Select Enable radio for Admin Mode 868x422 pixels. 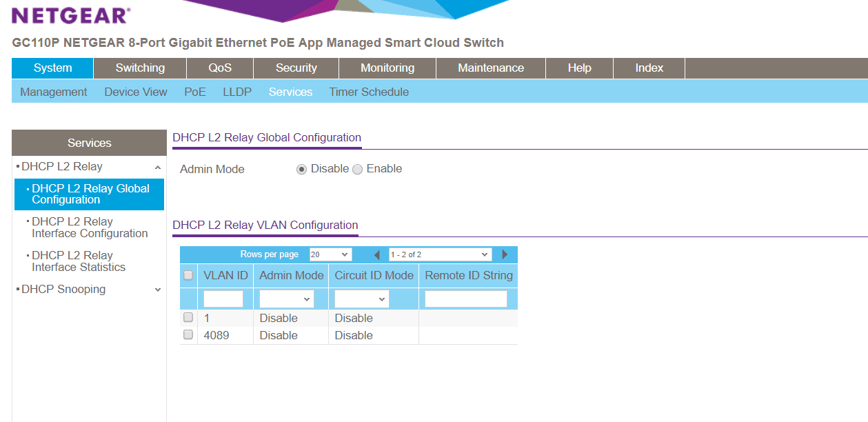pos(357,170)
